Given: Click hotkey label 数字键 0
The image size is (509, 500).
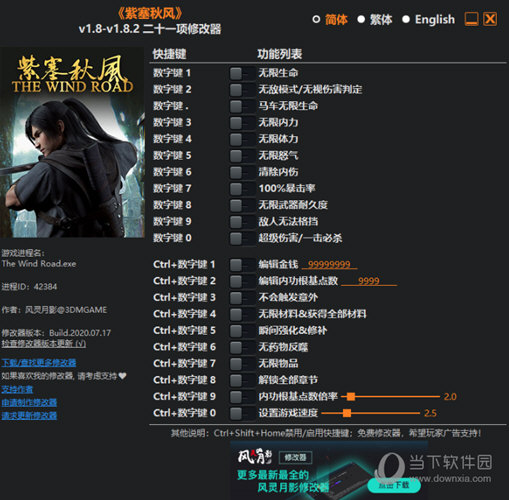Looking at the screenshot, I should click(172, 238).
